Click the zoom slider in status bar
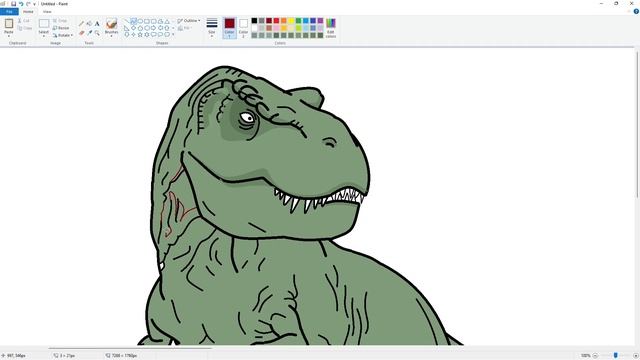The width and height of the screenshot is (640, 360). point(616,356)
